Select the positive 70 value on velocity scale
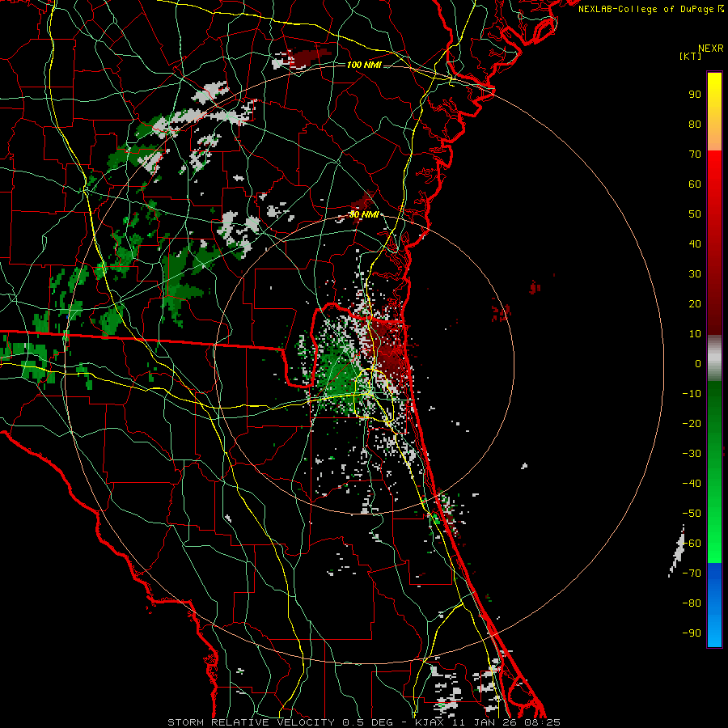The width and height of the screenshot is (728, 728). coord(695,154)
